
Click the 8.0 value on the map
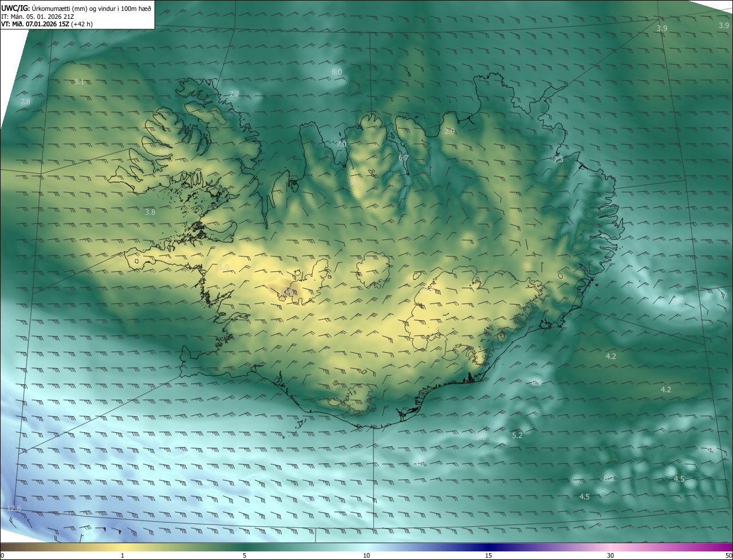[337, 72]
